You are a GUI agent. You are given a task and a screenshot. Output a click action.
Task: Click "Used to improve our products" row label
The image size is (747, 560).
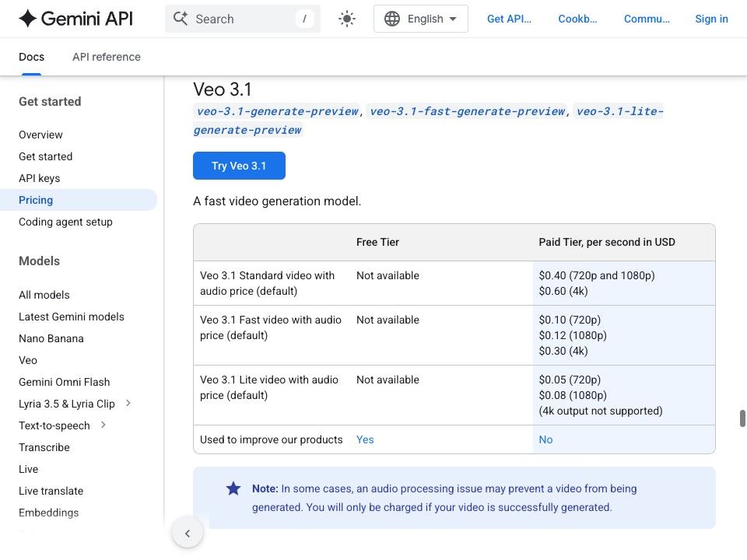[271, 439]
